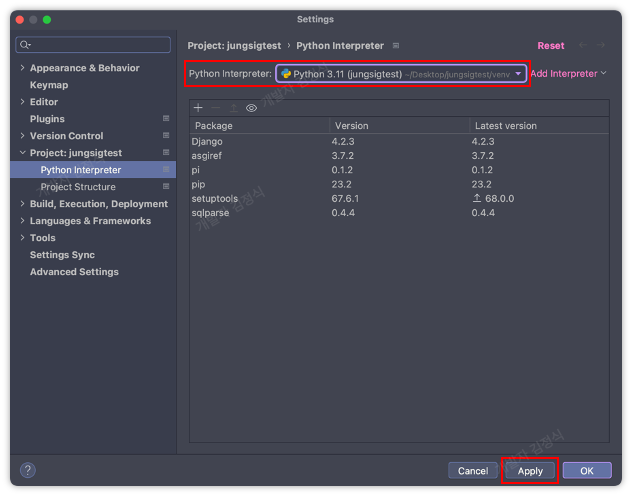The height and width of the screenshot is (496, 632).
Task: Click the Cancel button
Action: 473,471
